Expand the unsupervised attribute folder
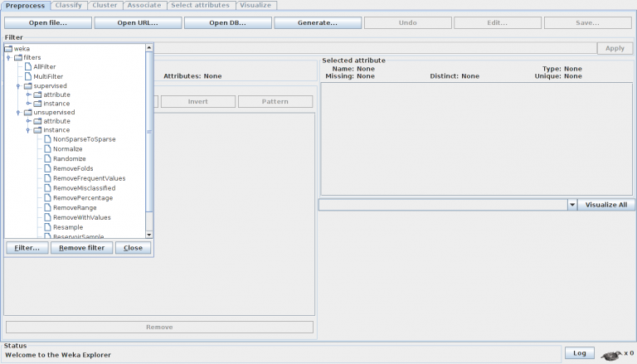The width and height of the screenshot is (637, 364). pyautogui.click(x=28, y=122)
